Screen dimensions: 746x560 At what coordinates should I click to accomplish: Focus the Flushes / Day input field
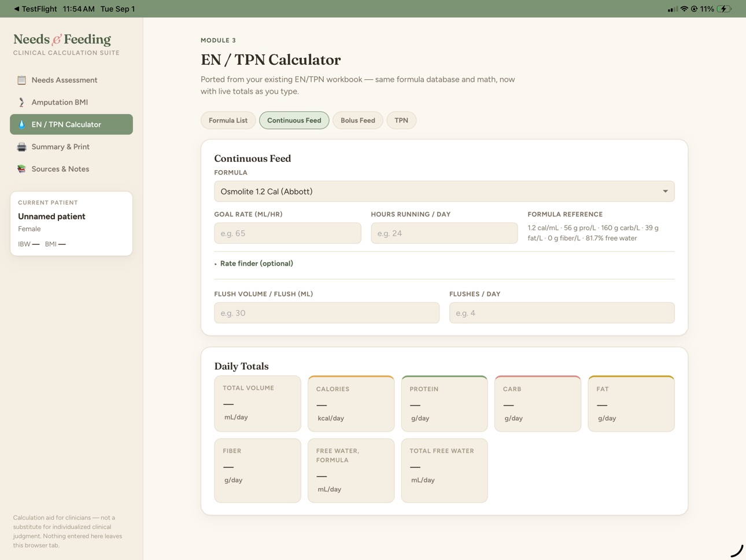[x=562, y=313]
